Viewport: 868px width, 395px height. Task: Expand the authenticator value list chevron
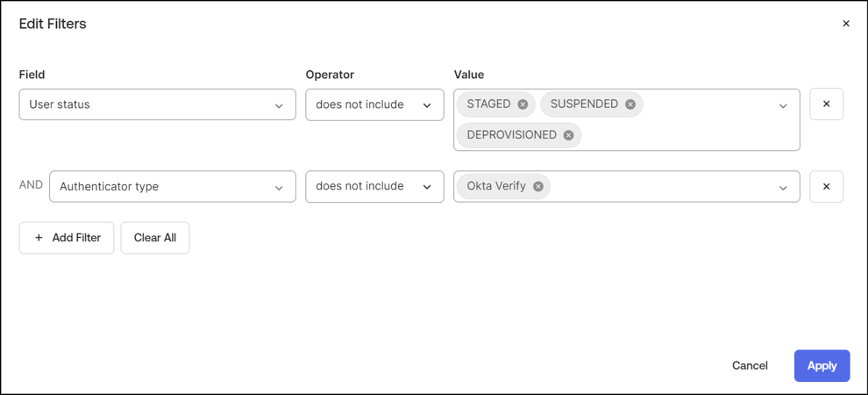[783, 187]
